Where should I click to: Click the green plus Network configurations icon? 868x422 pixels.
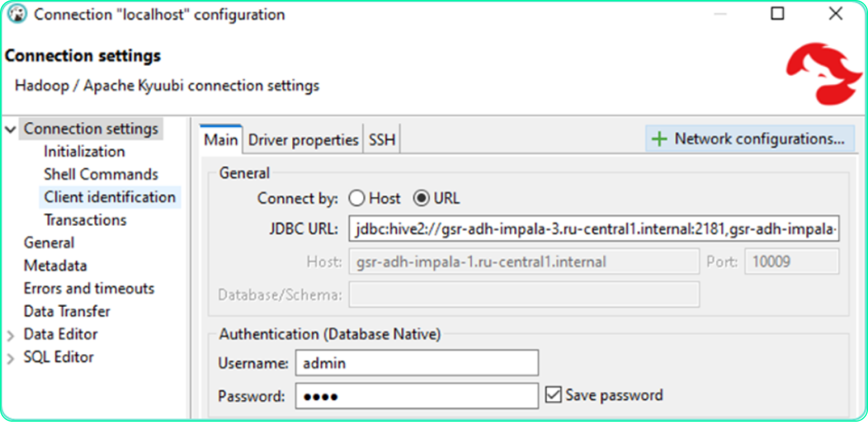coord(658,139)
